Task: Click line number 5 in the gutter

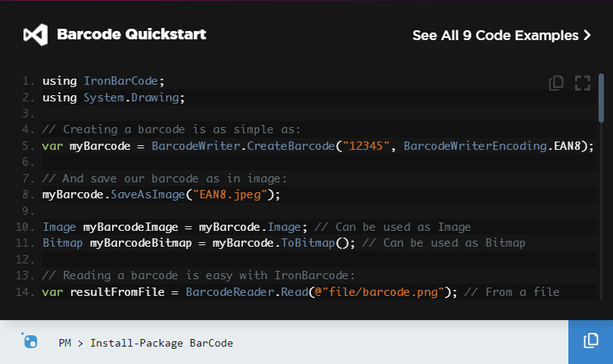Action: [x=28, y=146]
